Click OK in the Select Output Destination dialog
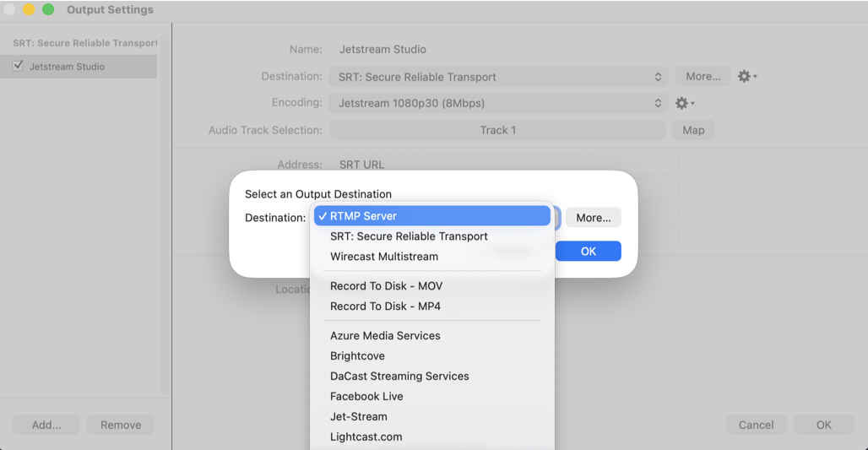This screenshot has width=868, height=450. (588, 252)
